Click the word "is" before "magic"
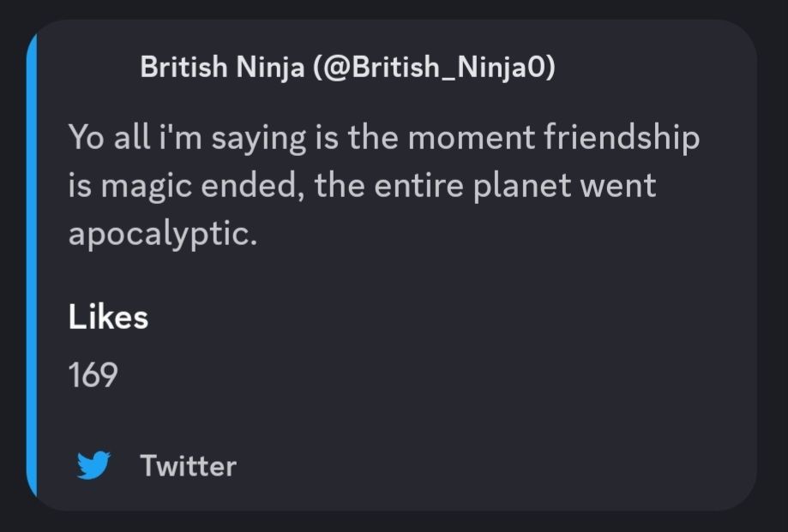This screenshot has height=532, width=788. coord(81,186)
